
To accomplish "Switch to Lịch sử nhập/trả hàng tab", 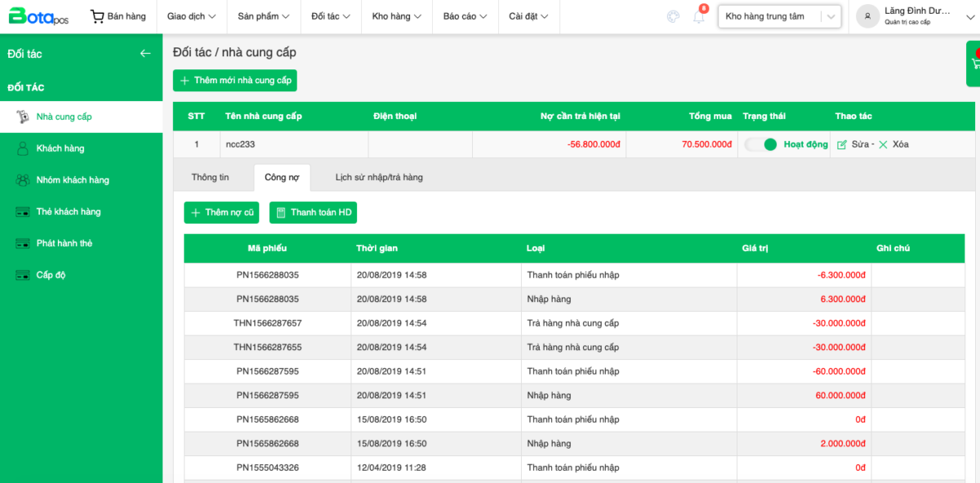I will (379, 177).
